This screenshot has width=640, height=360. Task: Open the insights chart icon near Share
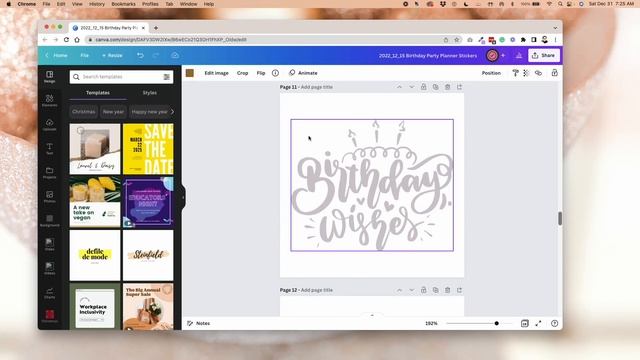tap(519, 56)
